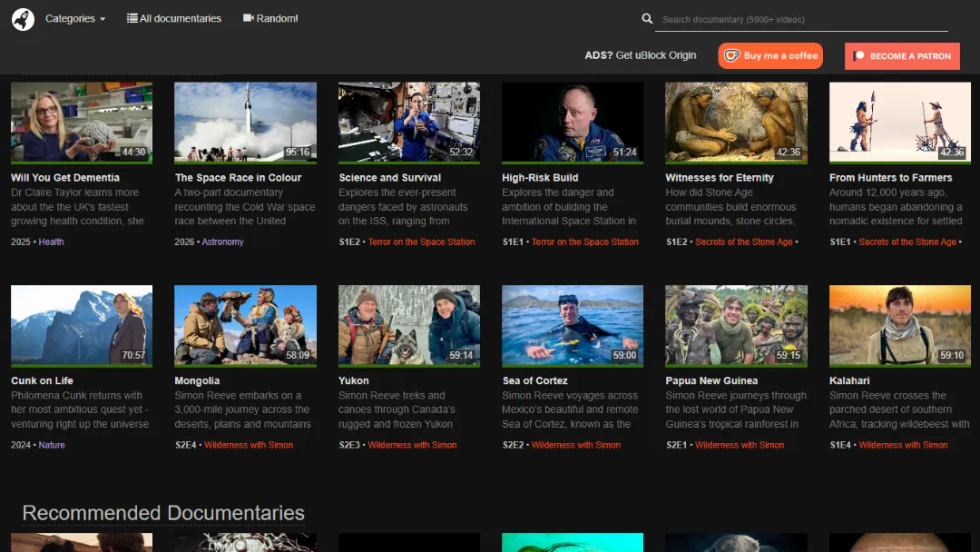Focus the Search documentary field

click(801, 19)
